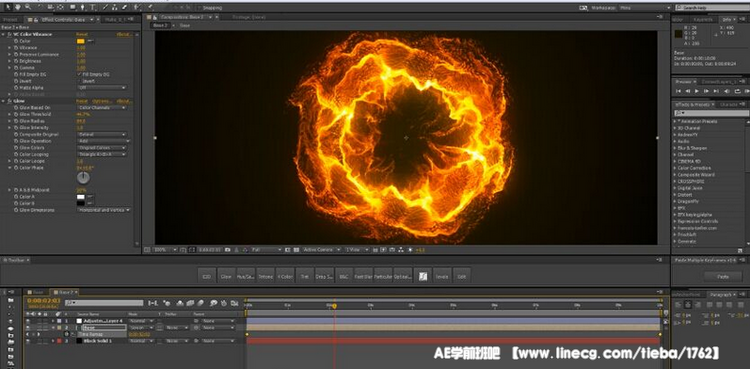Step back one frame in Preview panel
This screenshot has width=750, height=369.
pos(688,91)
